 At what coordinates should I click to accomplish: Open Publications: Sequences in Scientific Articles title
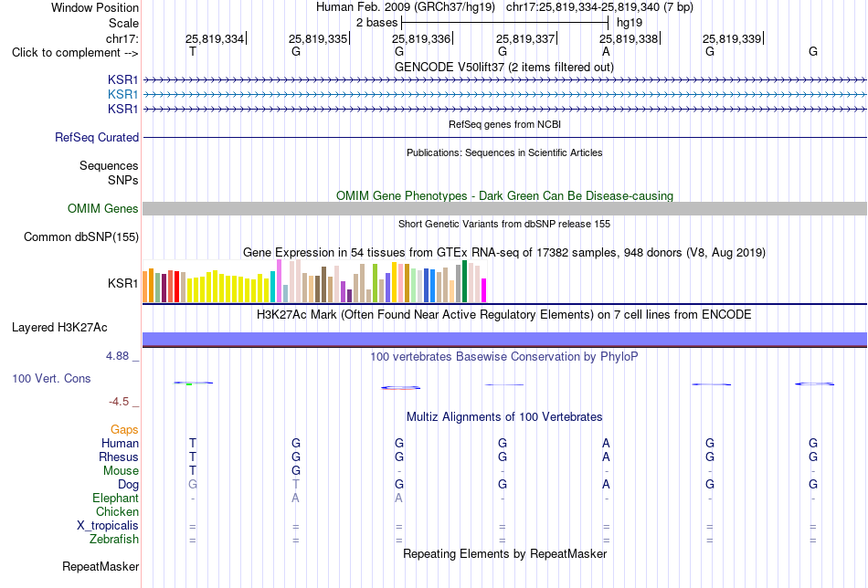(504, 152)
